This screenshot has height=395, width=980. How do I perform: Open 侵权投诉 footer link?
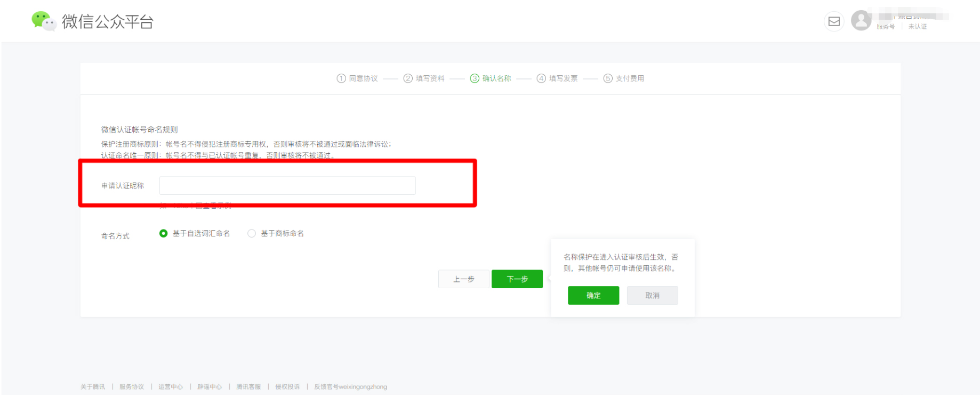coord(287,387)
